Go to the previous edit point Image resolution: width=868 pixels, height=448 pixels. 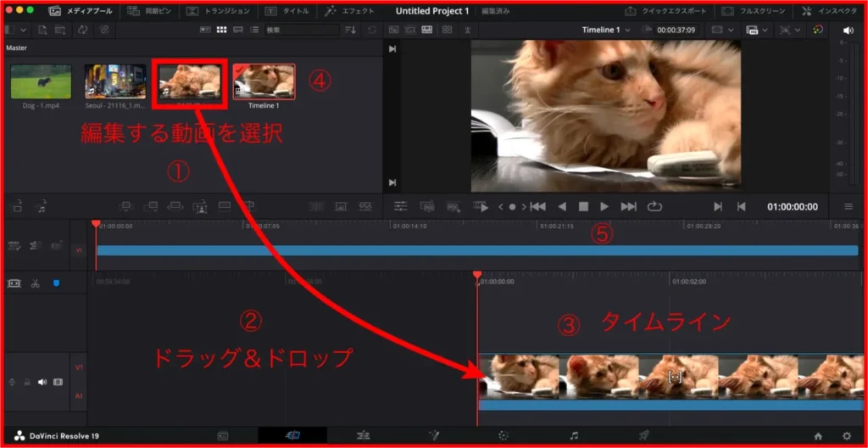coord(741,207)
